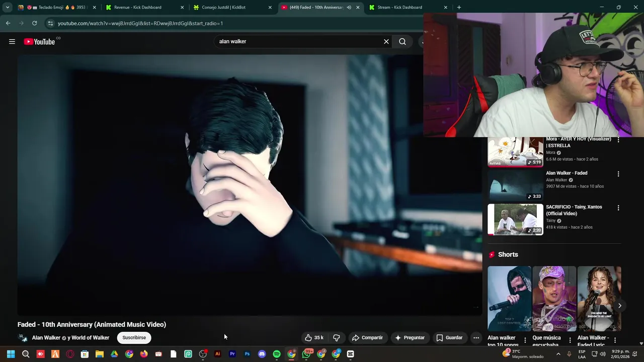The image size is (644, 362).
Task: Open the Compartir share dialog
Action: [367, 338]
